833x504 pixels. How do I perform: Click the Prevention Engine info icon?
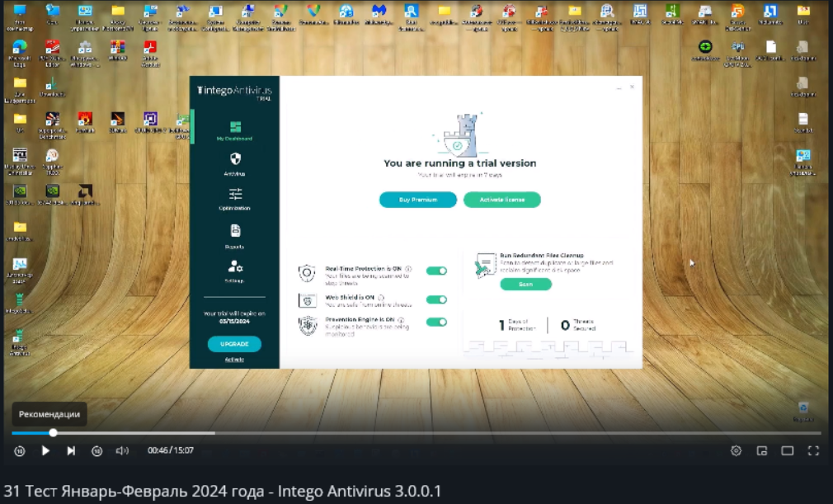[x=401, y=320]
